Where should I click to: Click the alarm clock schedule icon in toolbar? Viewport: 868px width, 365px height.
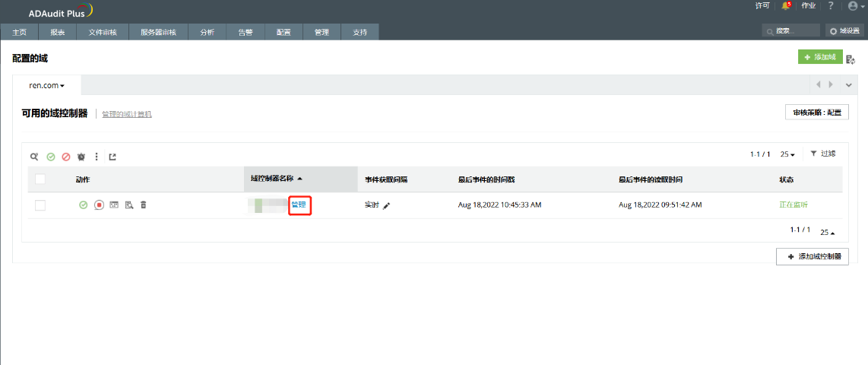[x=81, y=157]
